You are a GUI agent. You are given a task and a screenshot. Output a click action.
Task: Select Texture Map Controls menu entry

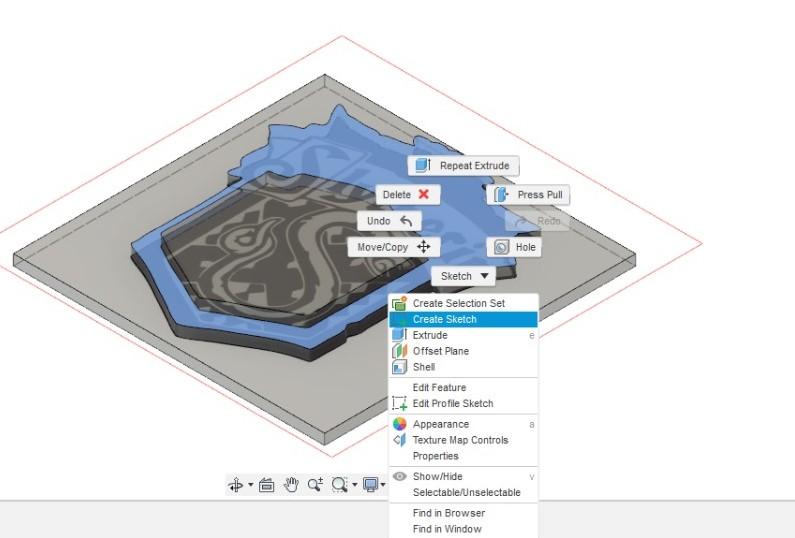(463, 440)
